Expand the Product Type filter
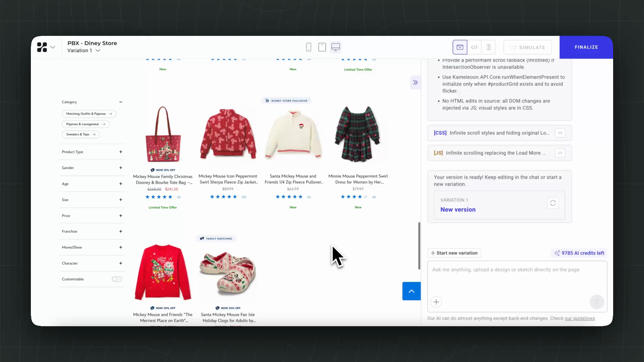Screen dimensions: 644x362 [120, 152]
